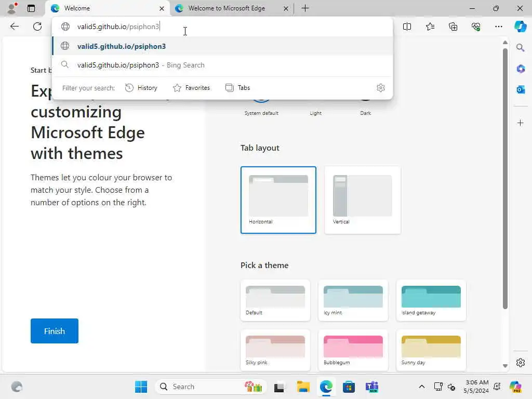
Task: Pick the Island getaway theme
Action: (x=431, y=300)
